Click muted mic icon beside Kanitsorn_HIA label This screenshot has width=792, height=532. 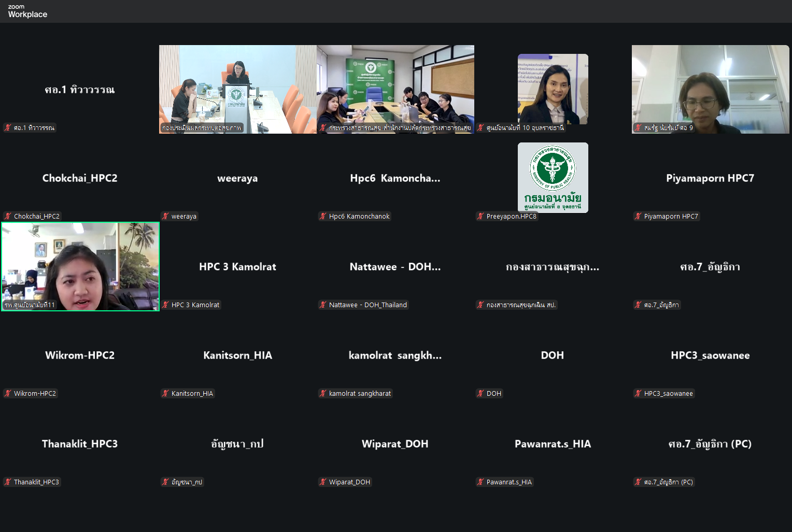[165, 393]
